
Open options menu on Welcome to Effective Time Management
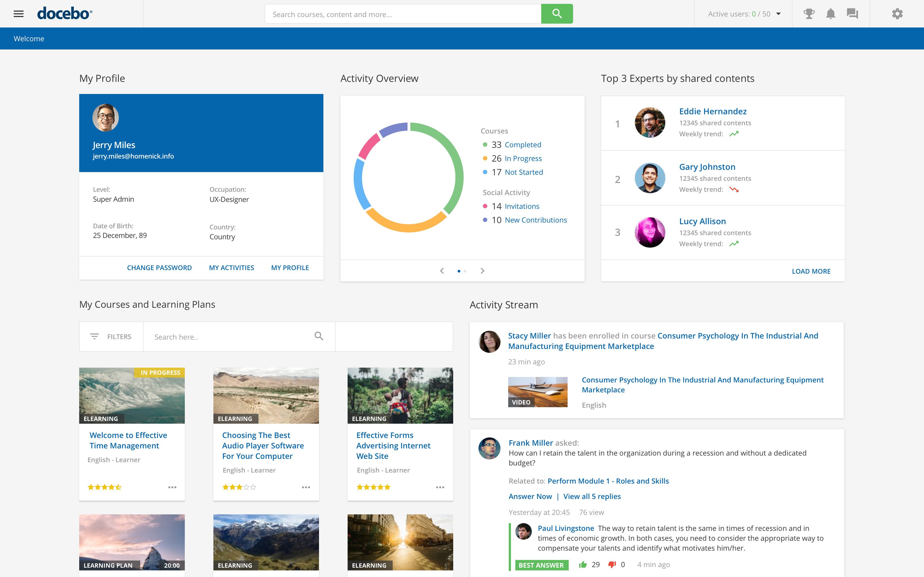[x=173, y=487]
